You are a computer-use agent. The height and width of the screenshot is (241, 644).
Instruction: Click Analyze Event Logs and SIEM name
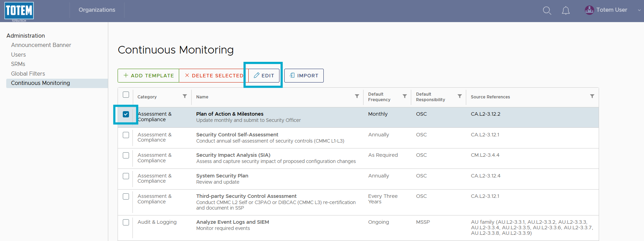tap(233, 222)
